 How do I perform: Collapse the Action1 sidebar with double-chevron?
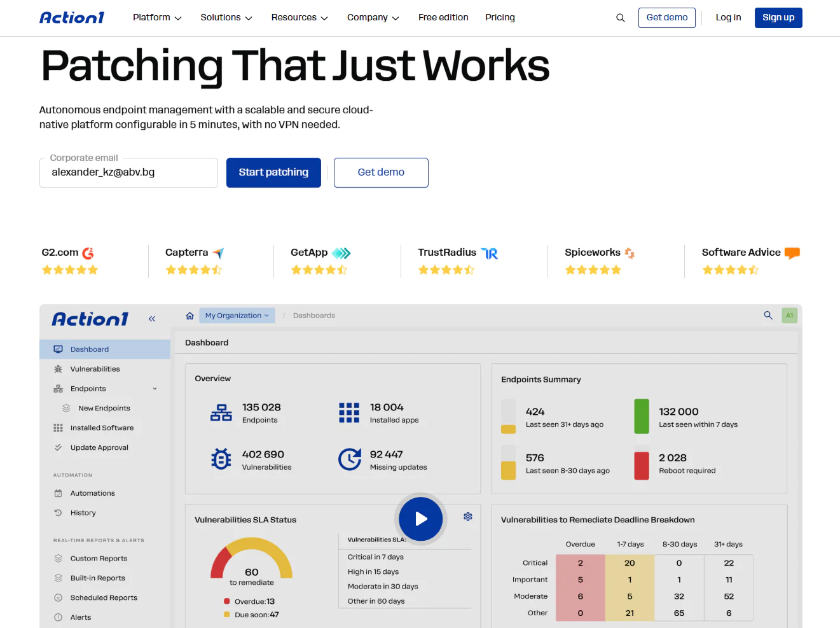coord(152,319)
